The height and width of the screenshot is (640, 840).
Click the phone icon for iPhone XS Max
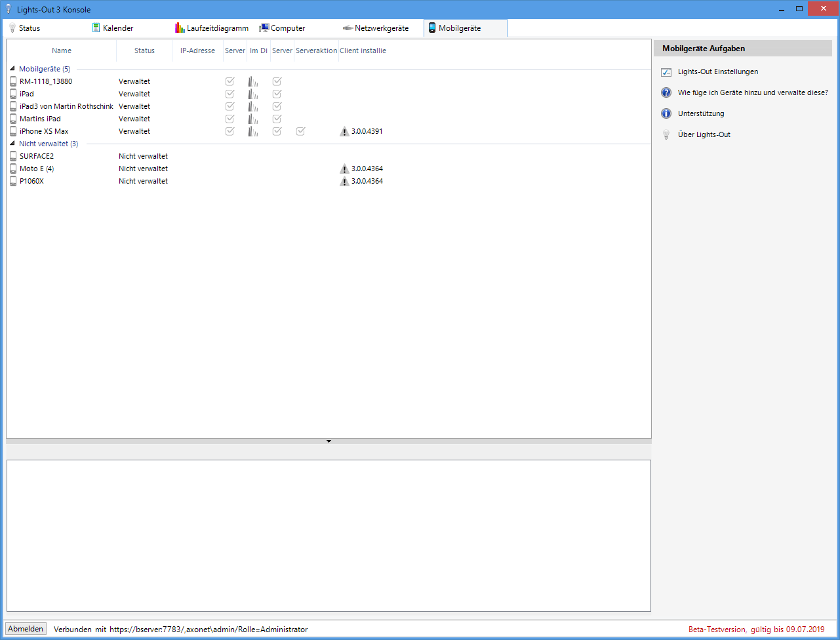point(13,131)
